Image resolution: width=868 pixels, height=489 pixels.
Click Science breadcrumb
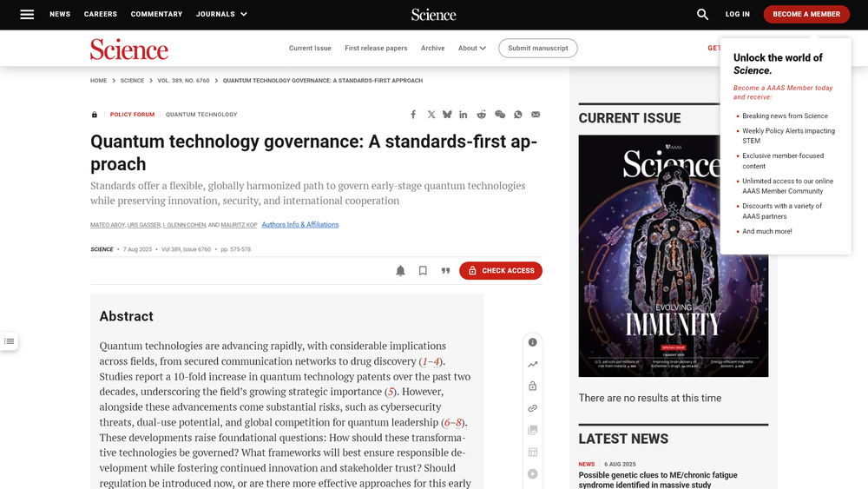coord(132,81)
